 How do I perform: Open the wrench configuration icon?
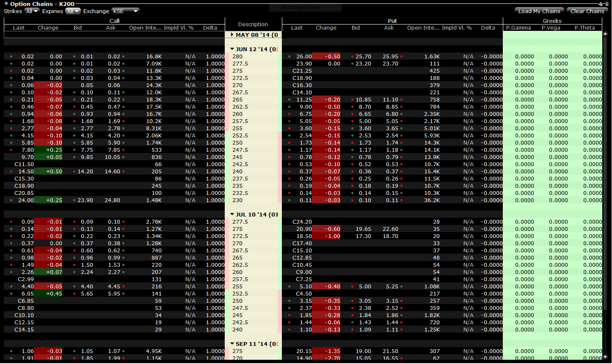point(601,3)
